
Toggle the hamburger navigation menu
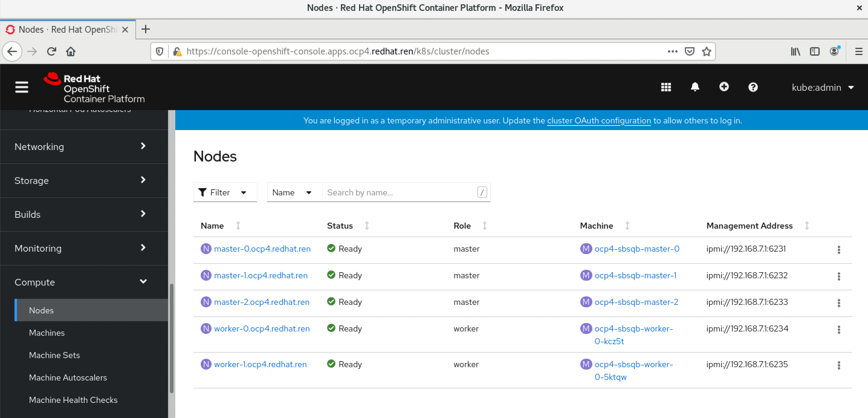tap(21, 87)
